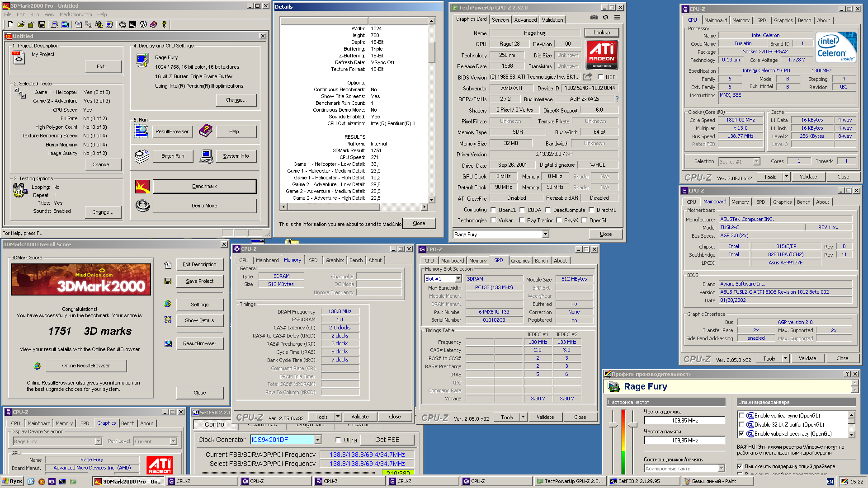Click the Batch Run stacked-disks icon in the toolbar
Image resolution: width=868 pixels, height=488 pixels.
[143, 24]
